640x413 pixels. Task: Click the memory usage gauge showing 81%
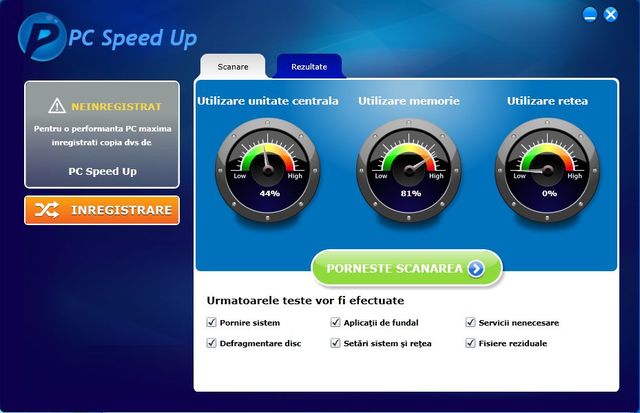coord(409,170)
